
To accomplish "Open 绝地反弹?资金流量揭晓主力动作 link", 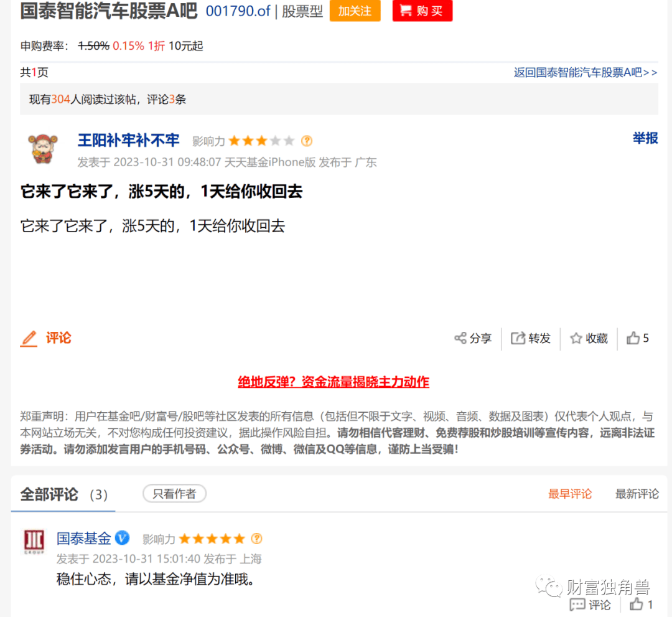I will pyautogui.click(x=334, y=382).
